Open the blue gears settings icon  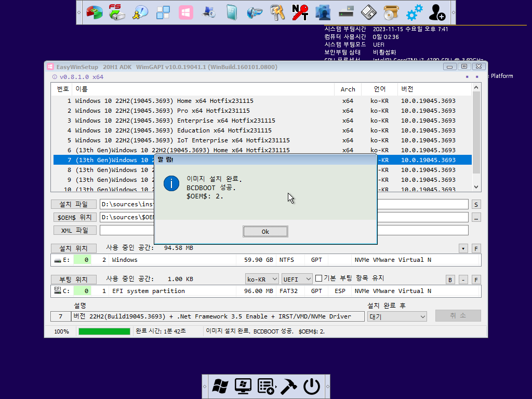tap(414, 12)
